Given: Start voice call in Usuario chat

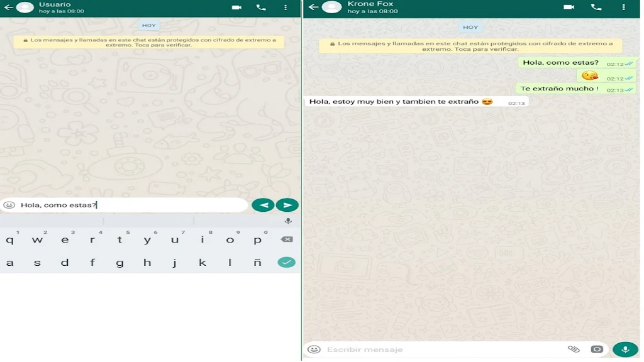Looking at the screenshot, I should click(261, 8).
